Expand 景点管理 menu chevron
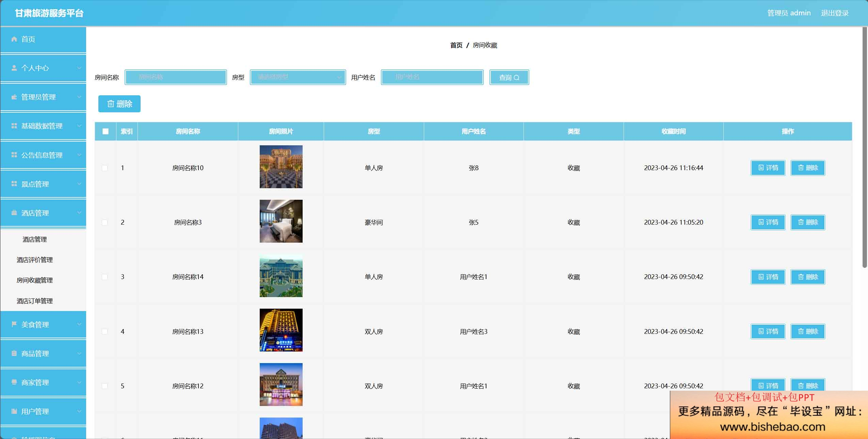Viewport: 868px width, 439px height. tap(79, 184)
